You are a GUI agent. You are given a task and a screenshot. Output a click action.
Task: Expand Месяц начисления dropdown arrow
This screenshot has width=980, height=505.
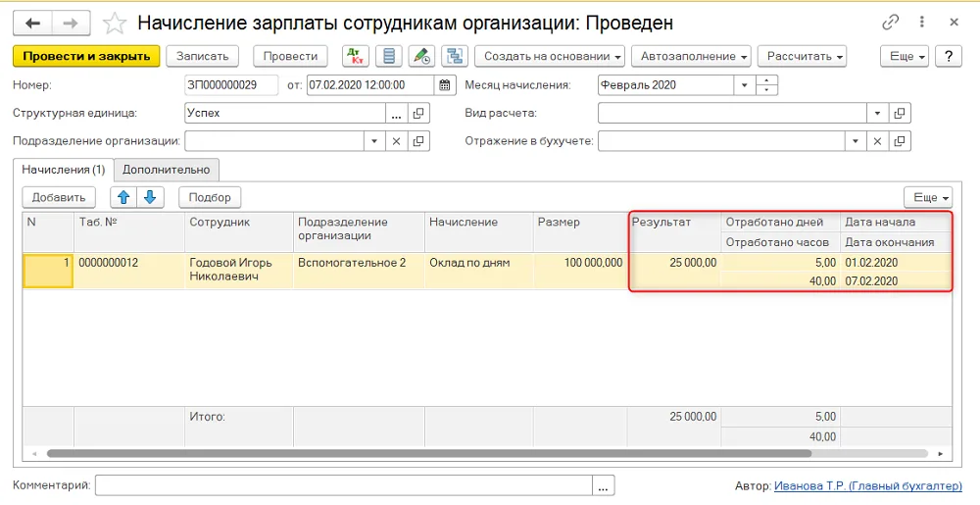tap(745, 85)
